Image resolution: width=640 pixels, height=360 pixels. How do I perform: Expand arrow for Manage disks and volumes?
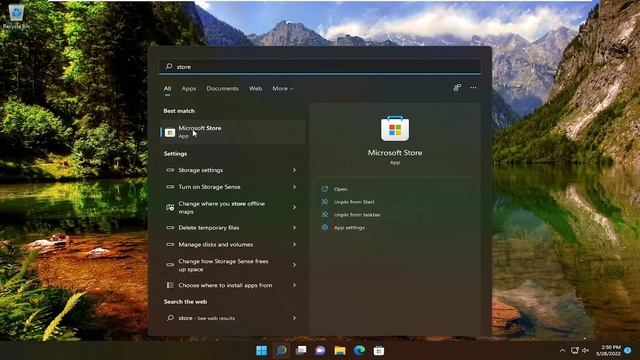[x=294, y=244]
